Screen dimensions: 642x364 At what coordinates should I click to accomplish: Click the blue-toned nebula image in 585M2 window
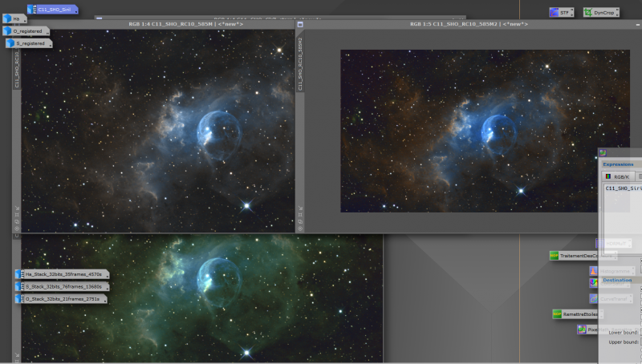click(485, 131)
